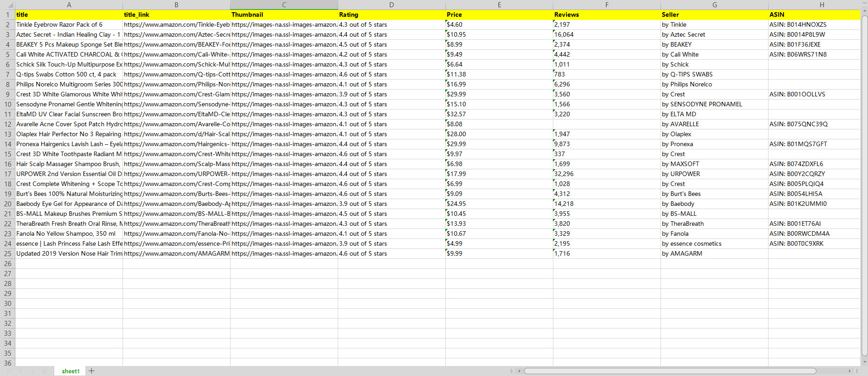868x376 pixels.
Task: Click the Avarelle Acne Cover Spot Patch cell
Action: click(69, 124)
